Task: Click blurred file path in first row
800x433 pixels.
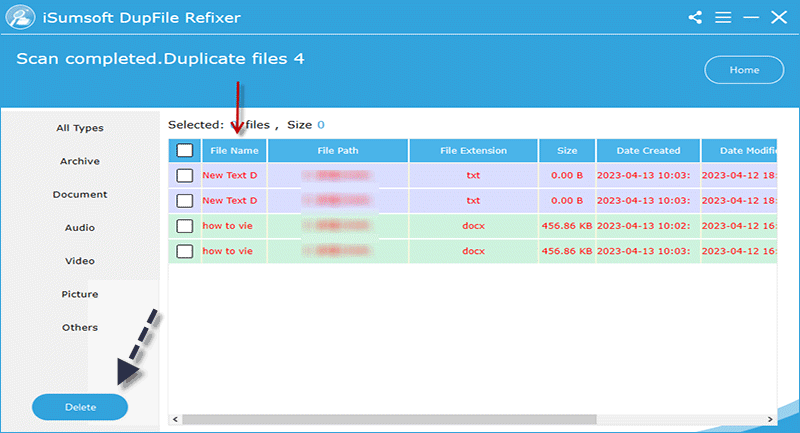Action: [x=338, y=175]
